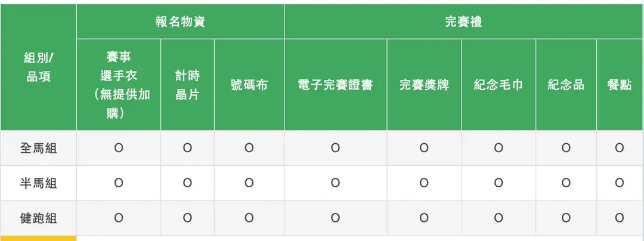Screen dimensions: 644x241
Task: Click the 計時晶片 column header
Action: [x=187, y=85]
